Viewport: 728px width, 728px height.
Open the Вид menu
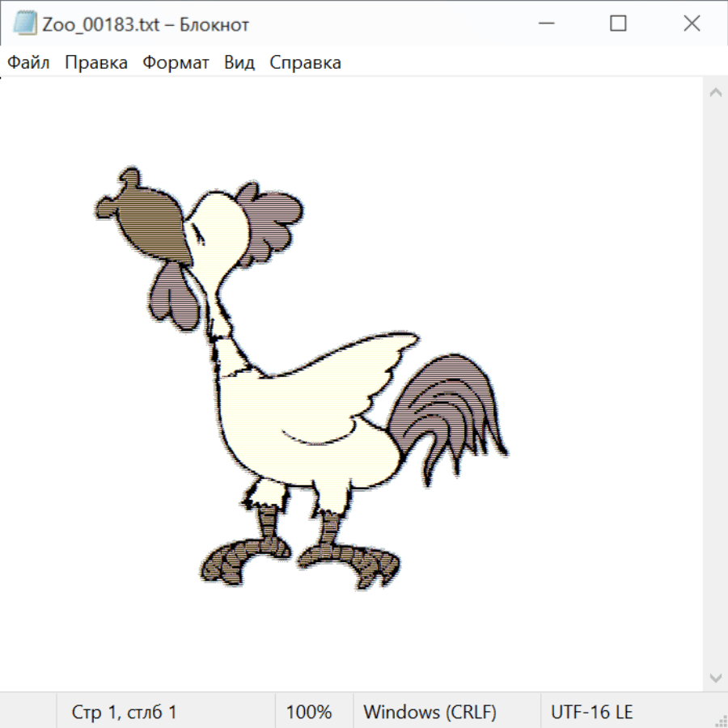pyautogui.click(x=239, y=63)
